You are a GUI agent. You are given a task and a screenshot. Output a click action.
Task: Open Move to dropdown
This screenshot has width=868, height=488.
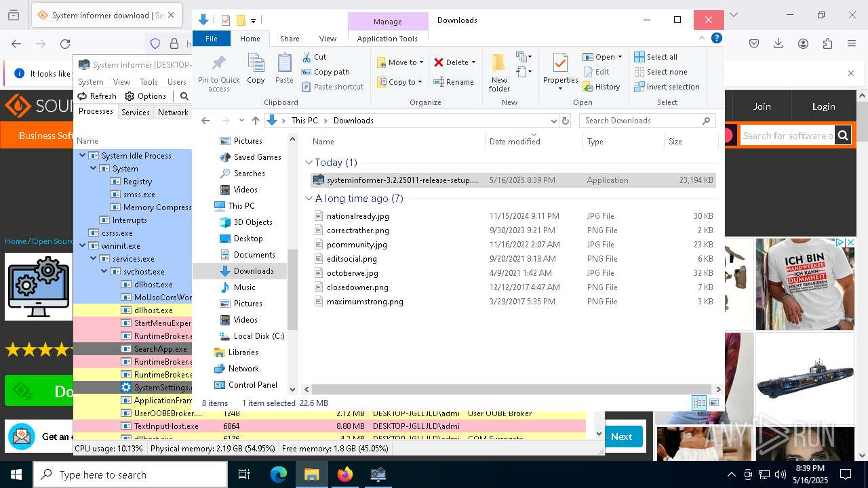(400, 62)
